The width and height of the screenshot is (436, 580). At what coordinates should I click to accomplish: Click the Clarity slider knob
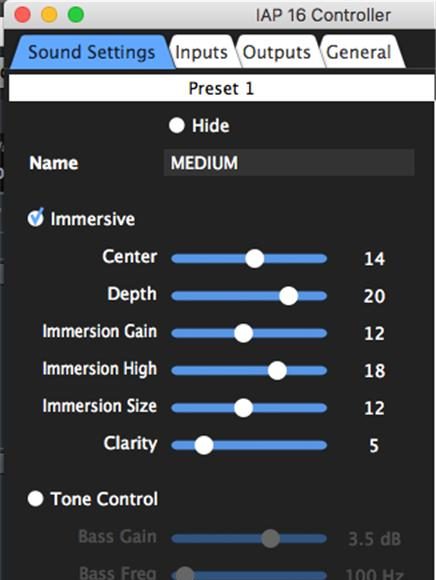click(204, 445)
